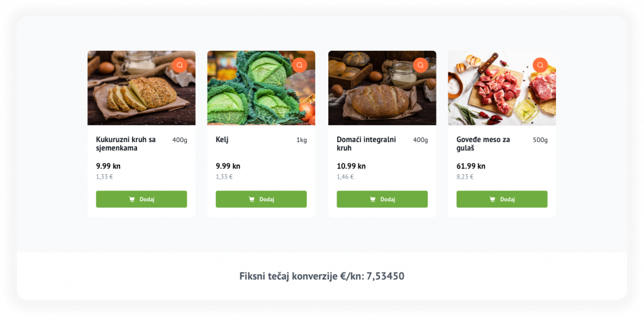The width and height of the screenshot is (644, 318).
Task: Click cart icon in Kukuruzni kruh Dodaj button
Action: 132,199
